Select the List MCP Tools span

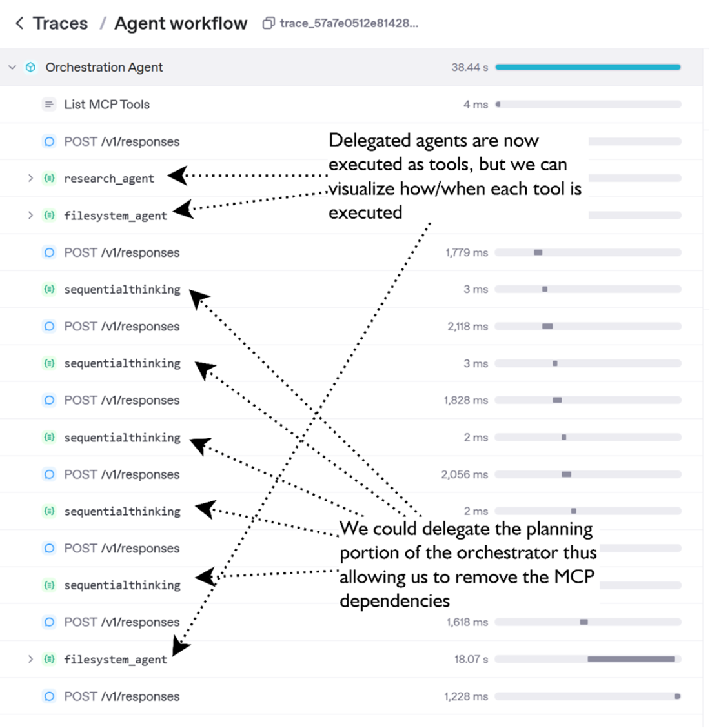tap(107, 105)
